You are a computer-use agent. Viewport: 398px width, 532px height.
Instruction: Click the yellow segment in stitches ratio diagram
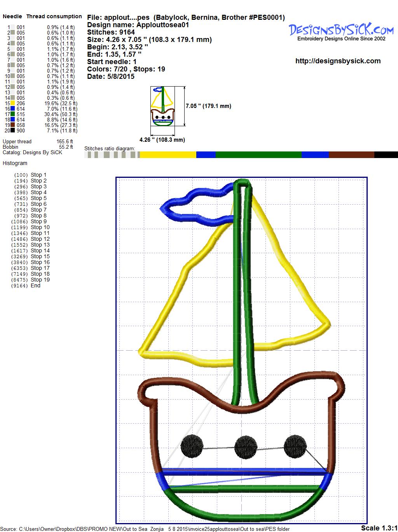coord(168,155)
